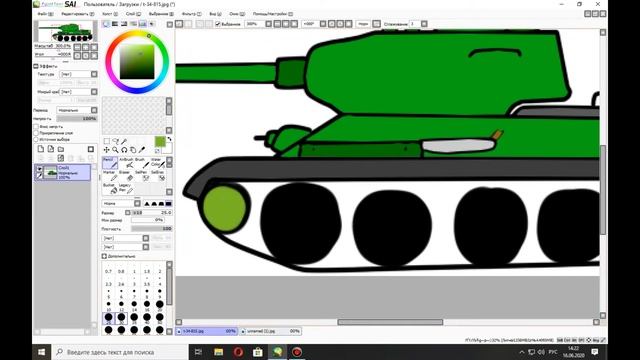Image resolution: width=640 pixels, height=360 pixels.
Task: Click the navigator tank thumbnail
Action: tap(65, 31)
